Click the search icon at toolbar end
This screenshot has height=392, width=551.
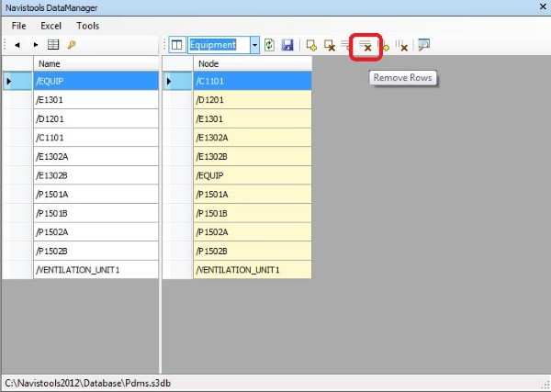[x=423, y=45]
